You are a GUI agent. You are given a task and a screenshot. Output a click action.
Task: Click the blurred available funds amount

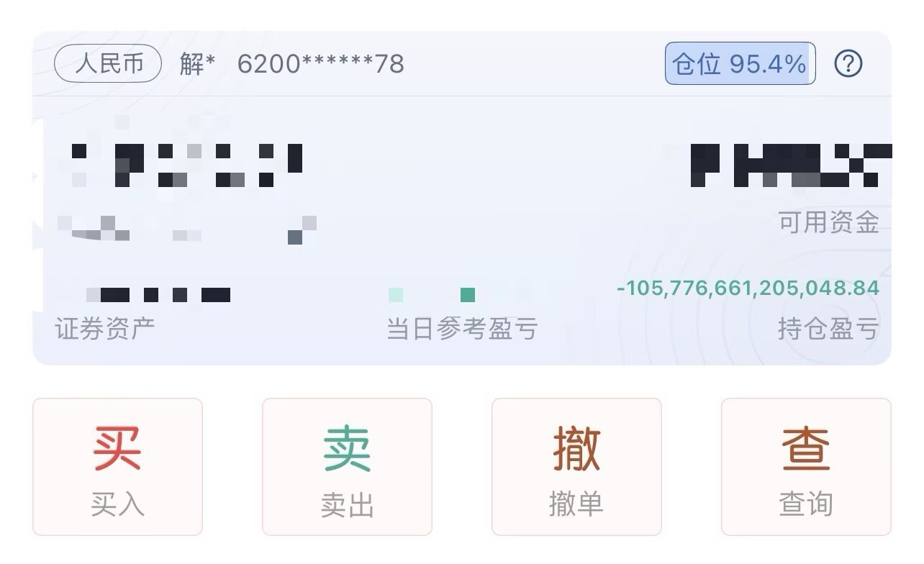[x=792, y=165]
